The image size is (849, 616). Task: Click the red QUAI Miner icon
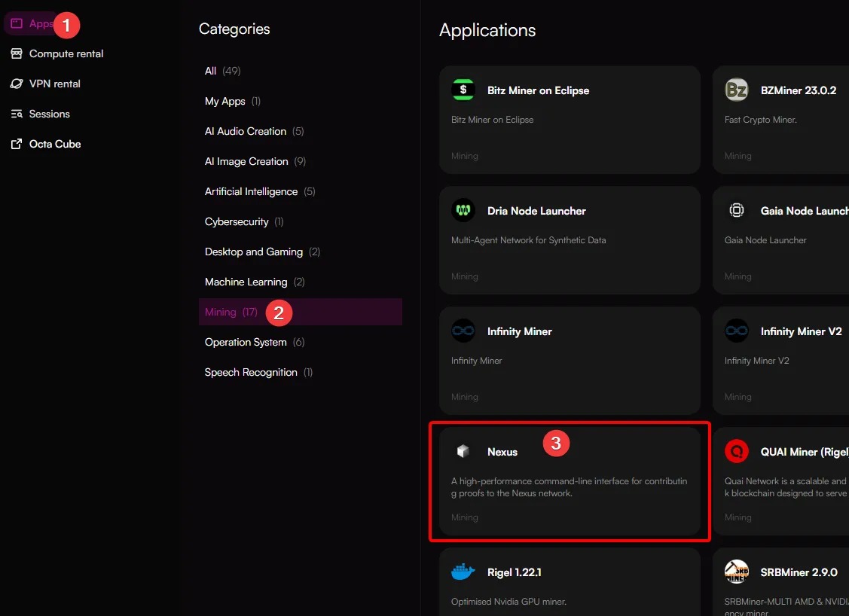pos(737,451)
